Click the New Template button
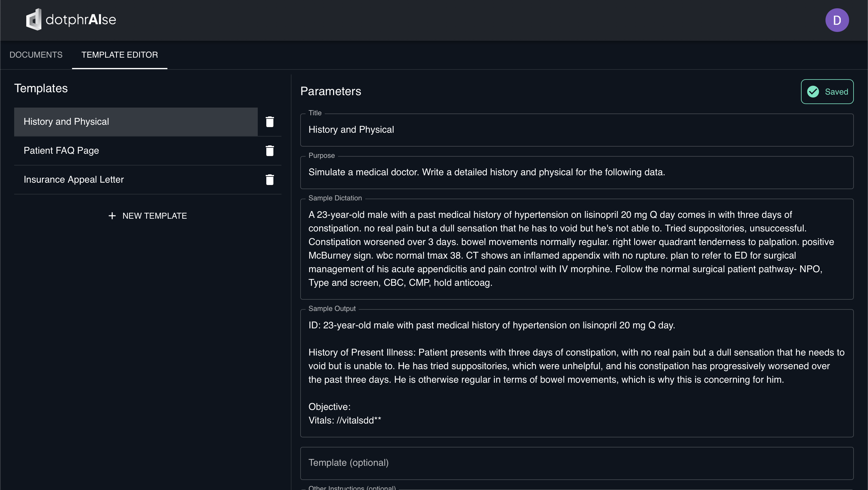 point(148,216)
